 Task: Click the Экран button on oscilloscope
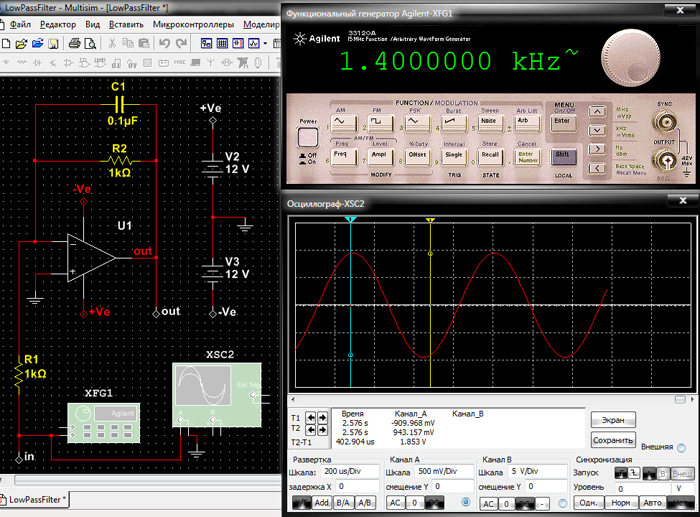[613, 420]
